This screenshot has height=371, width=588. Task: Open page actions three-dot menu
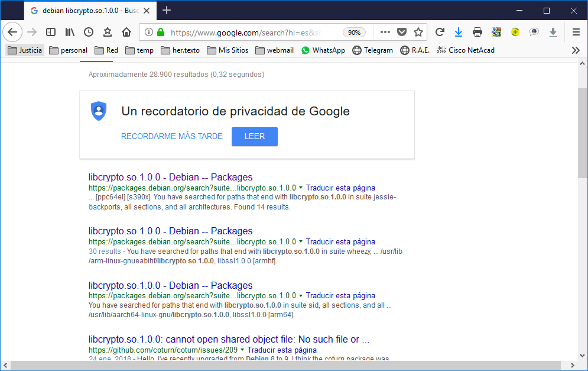click(x=385, y=33)
